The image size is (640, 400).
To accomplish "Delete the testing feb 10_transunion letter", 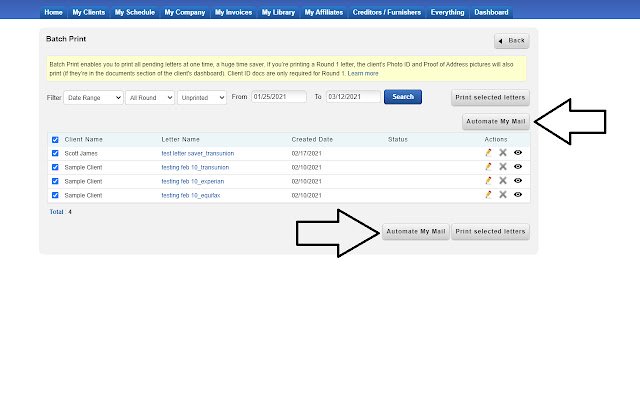I will pos(503,167).
